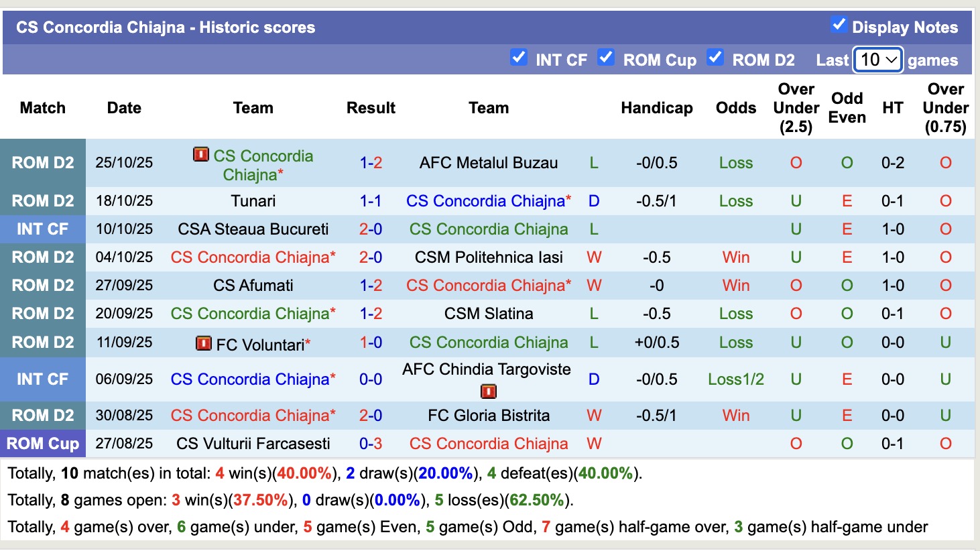The height and width of the screenshot is (551, 980).
Task: Uncheck the Display Notes checkbox
Action: 839,25
